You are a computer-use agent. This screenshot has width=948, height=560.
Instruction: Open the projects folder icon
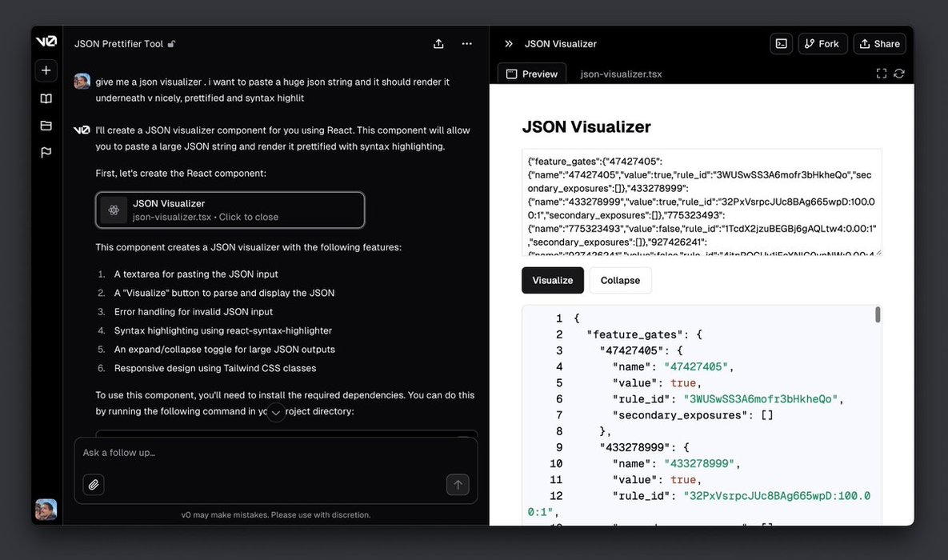(x=46, y=126)
